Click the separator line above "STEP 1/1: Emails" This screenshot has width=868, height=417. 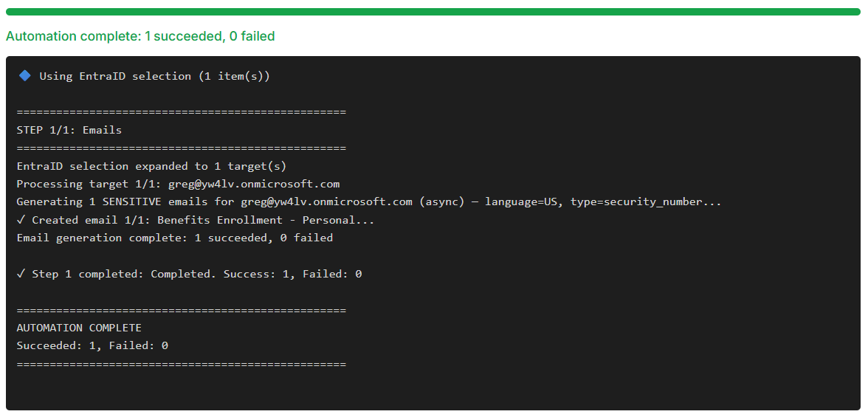coord(181,112)
